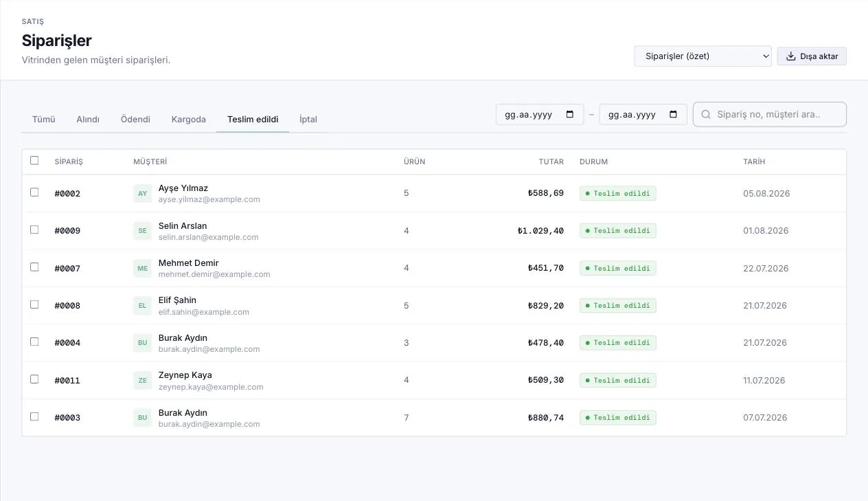The image size is (868, 501).
Task: Open the Ödendi tab
Action: 135,120
